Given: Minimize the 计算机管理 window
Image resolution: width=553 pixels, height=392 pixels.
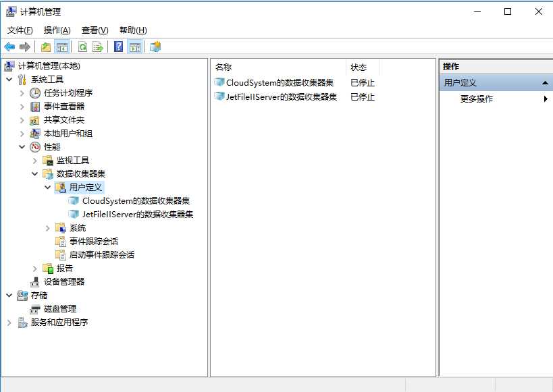Looking at the screenshot, I should [477, 11].
